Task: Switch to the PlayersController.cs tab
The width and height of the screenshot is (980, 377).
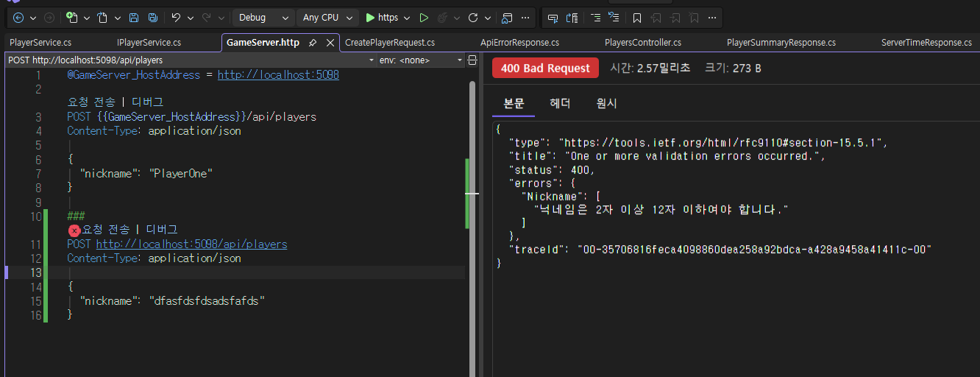Action: pyautogui.click(x=643, y=43)
